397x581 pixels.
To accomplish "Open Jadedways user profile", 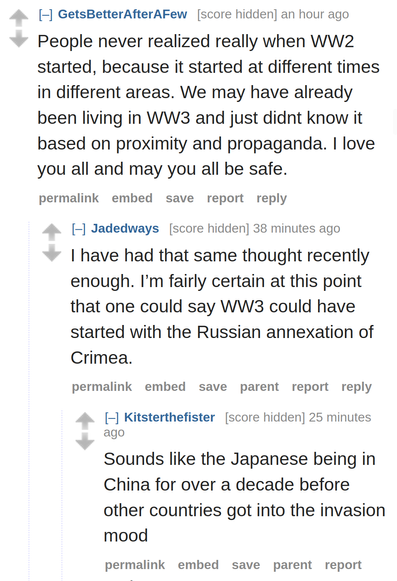I will (x=125, y=228).
